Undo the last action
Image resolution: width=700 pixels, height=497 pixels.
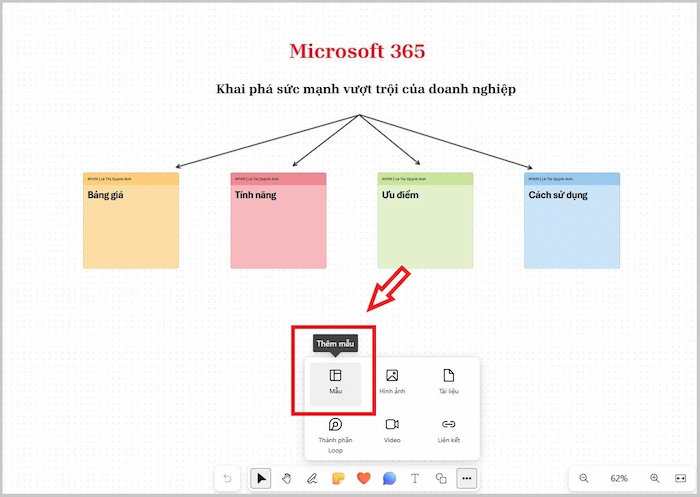(x=227, y=479)
